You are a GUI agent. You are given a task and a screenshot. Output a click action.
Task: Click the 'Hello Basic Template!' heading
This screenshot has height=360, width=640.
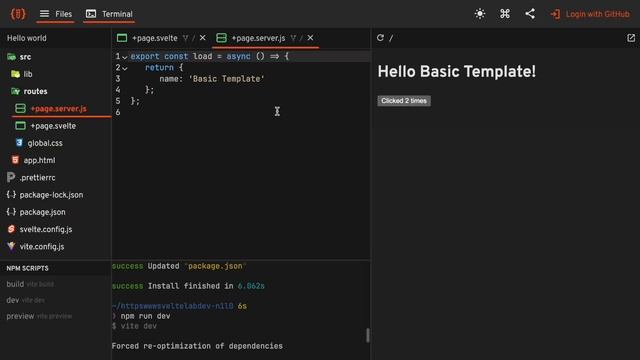[456, 72]
